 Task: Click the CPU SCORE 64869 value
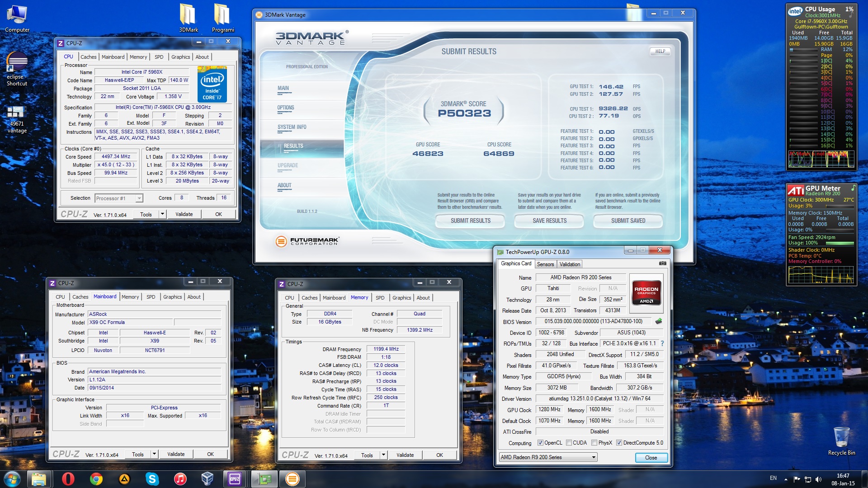(x=499, y=154)
